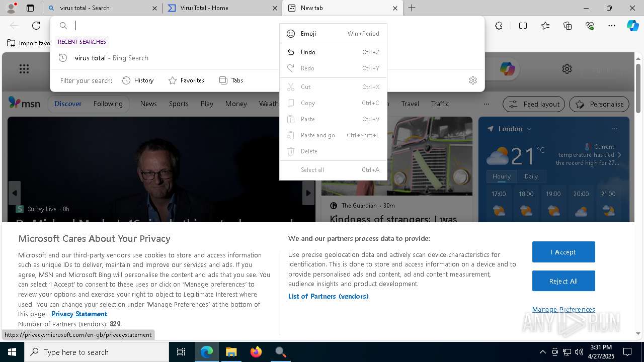This screenshot has width=644, height=362.
Task: Open Privacy Statement link
Action: 79,314
